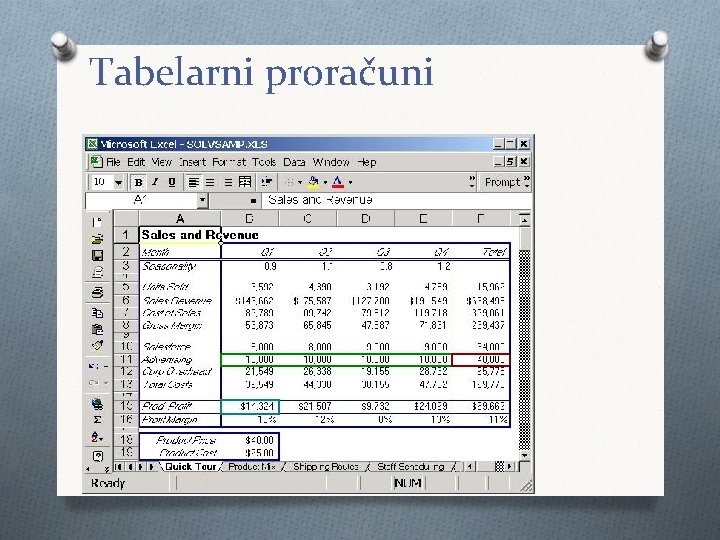The image size is (720, 540).
Task: Open the Fill Color dropdown arrow
Action: [x=325, y=182]
